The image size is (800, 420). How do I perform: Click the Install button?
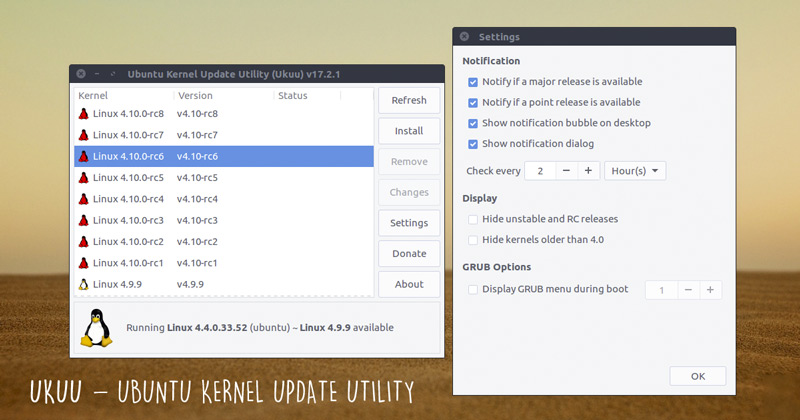click(409, 131)
